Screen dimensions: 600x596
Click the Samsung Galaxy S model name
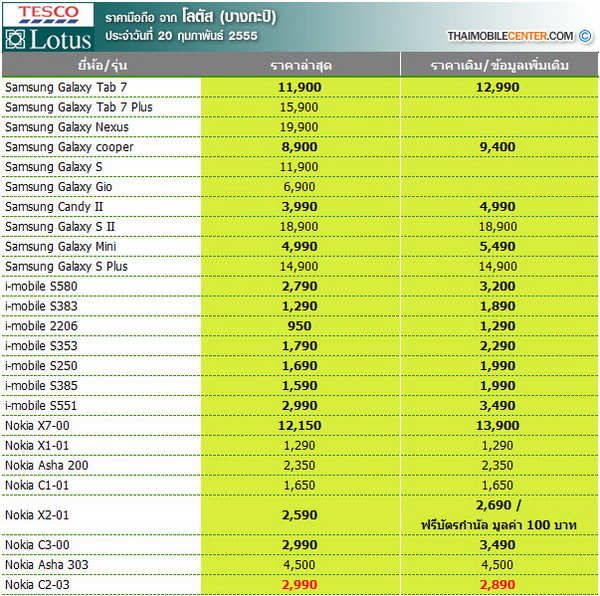[x=54, y=167]
